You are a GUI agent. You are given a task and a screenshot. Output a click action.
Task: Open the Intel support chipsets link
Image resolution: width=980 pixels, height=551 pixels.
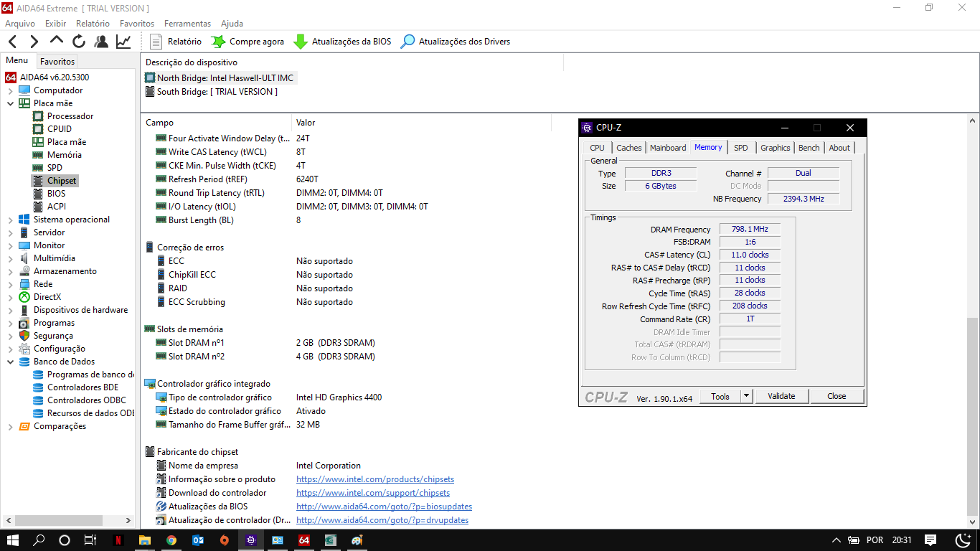[x=373, y=493]
